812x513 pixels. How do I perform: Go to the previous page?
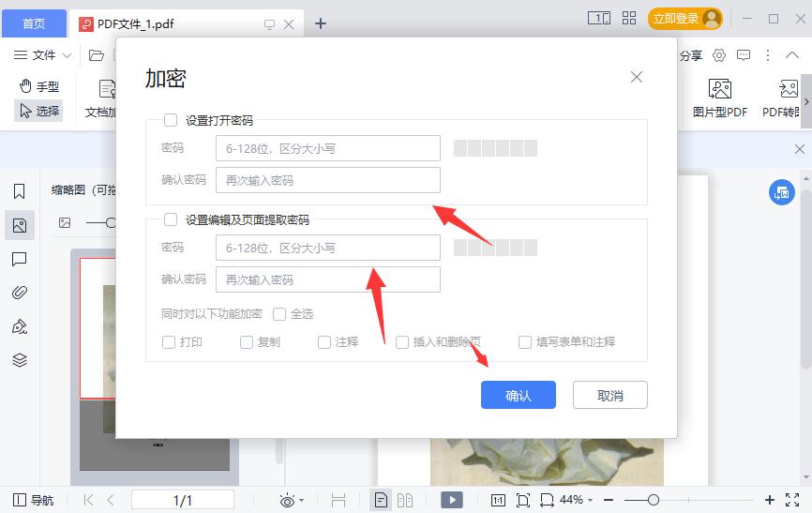click(111, 500)
